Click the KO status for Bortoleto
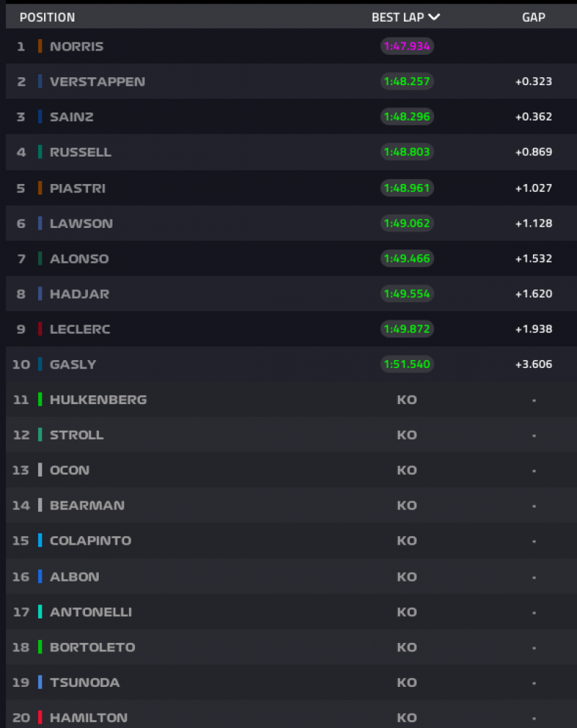The width and height of the screenshot is (577, 728). pos(407,647)
